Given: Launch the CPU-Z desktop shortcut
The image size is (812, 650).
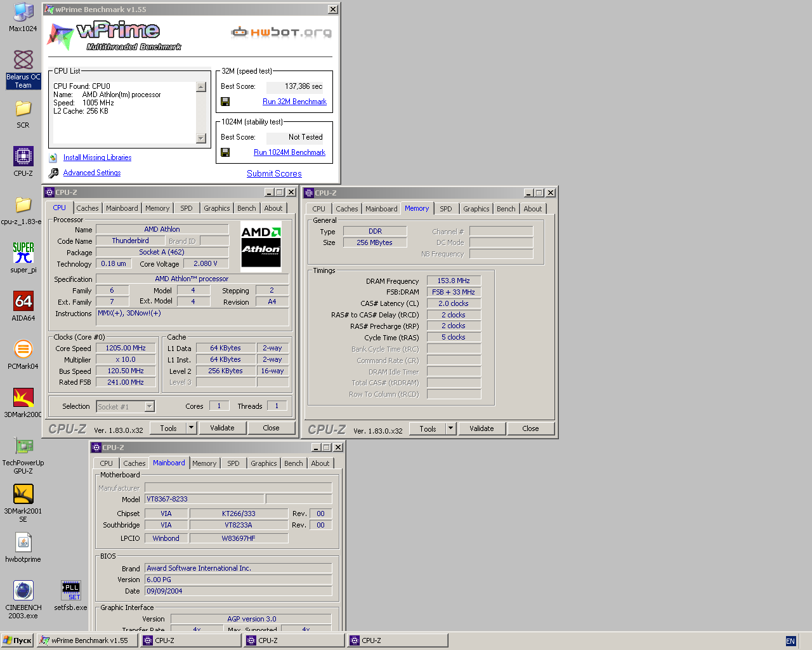Looking at the screenshot, I should pyautogui.click(x=23, y=161).
